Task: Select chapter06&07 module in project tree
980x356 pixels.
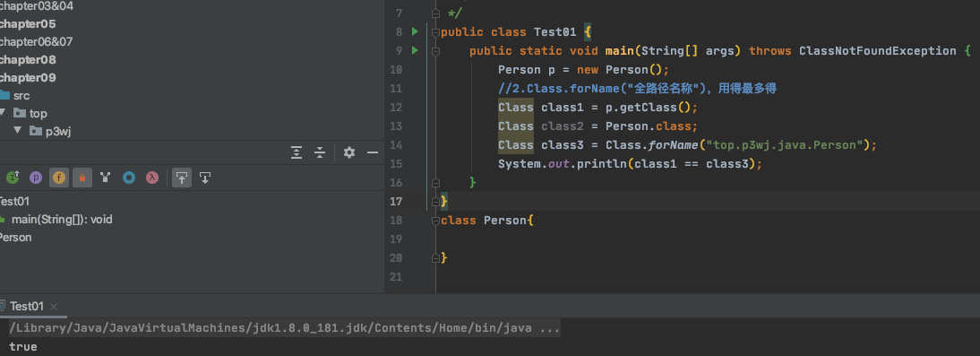Action: pyautogui.click(x=36, y=41)
